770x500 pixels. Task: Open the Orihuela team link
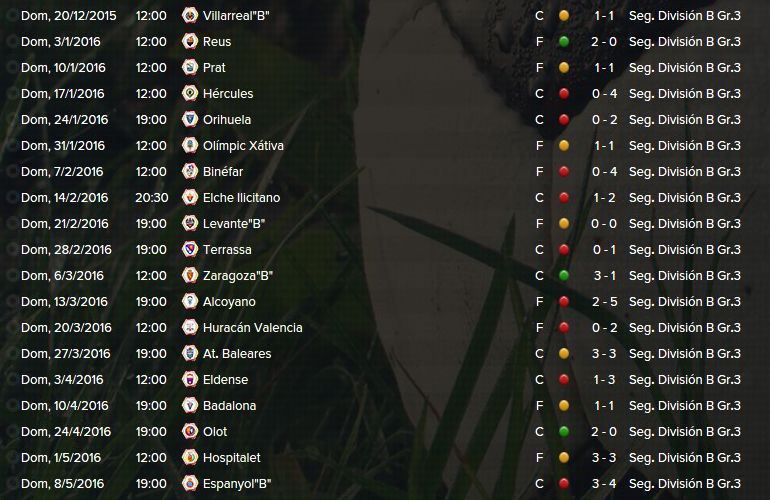[227, 120]
